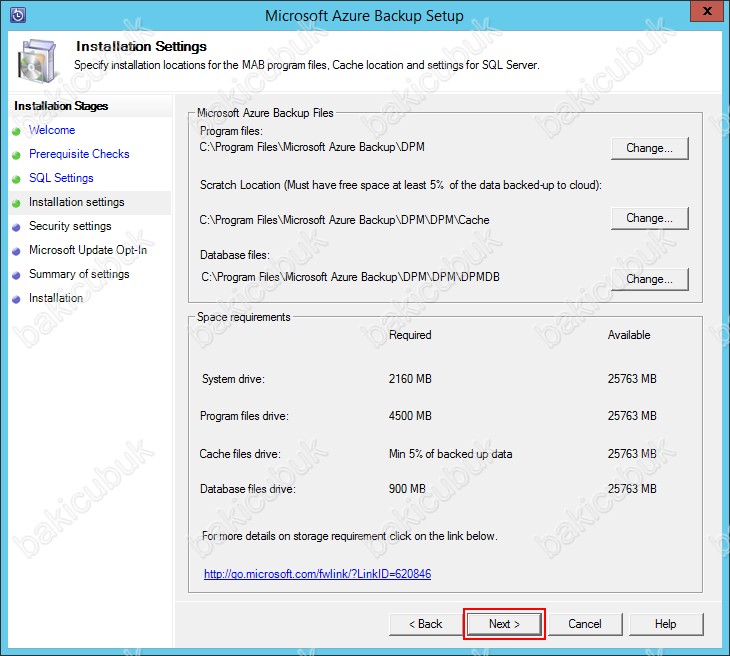The height and width of the screenshot is (656, 730).
Task: Click the green bullet beside SQL Settings
Action: pyautogui.click(x=16, y=179)
